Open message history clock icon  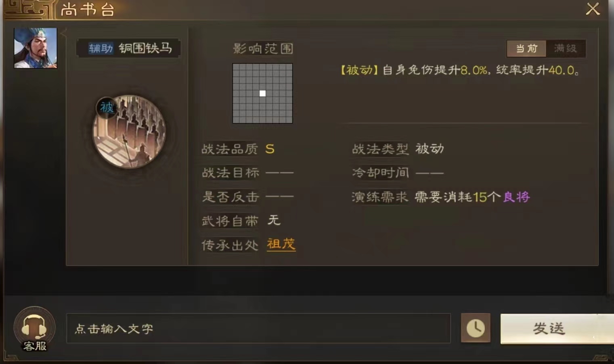476,328
